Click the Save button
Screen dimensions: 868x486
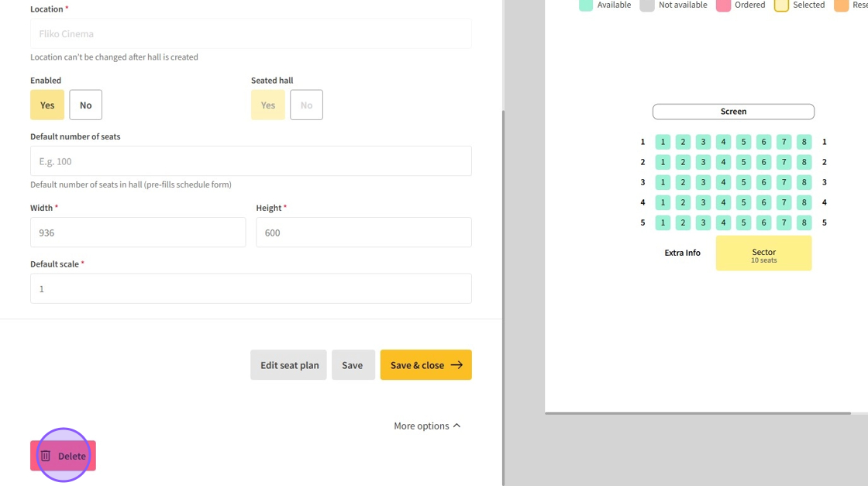coord(353,365)
